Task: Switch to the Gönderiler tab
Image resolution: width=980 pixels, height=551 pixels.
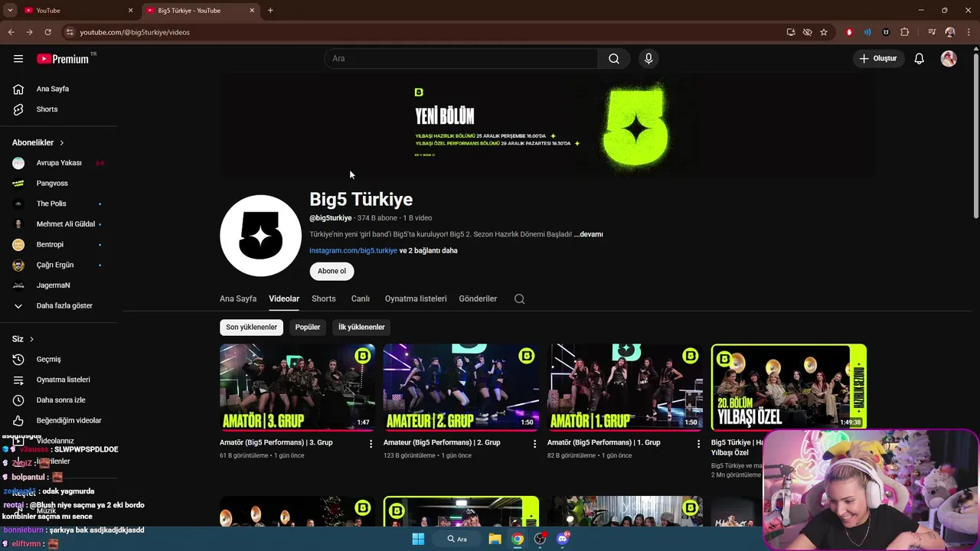Action: 478,298
